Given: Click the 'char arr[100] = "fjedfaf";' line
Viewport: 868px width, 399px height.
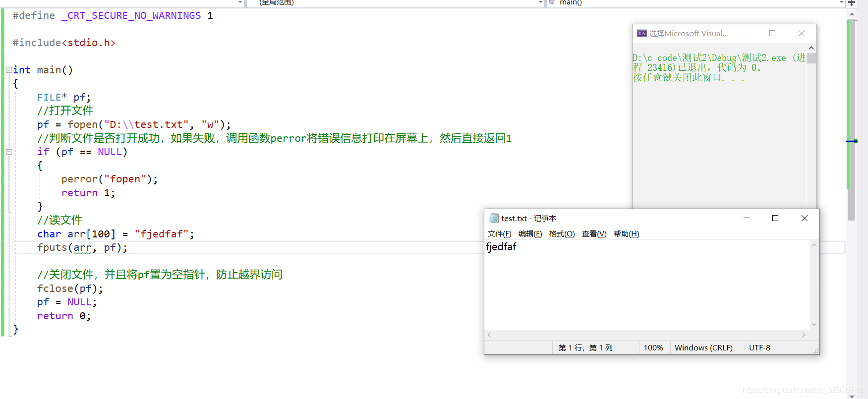Looking at the screenshot, I should [x=116, y=234].
